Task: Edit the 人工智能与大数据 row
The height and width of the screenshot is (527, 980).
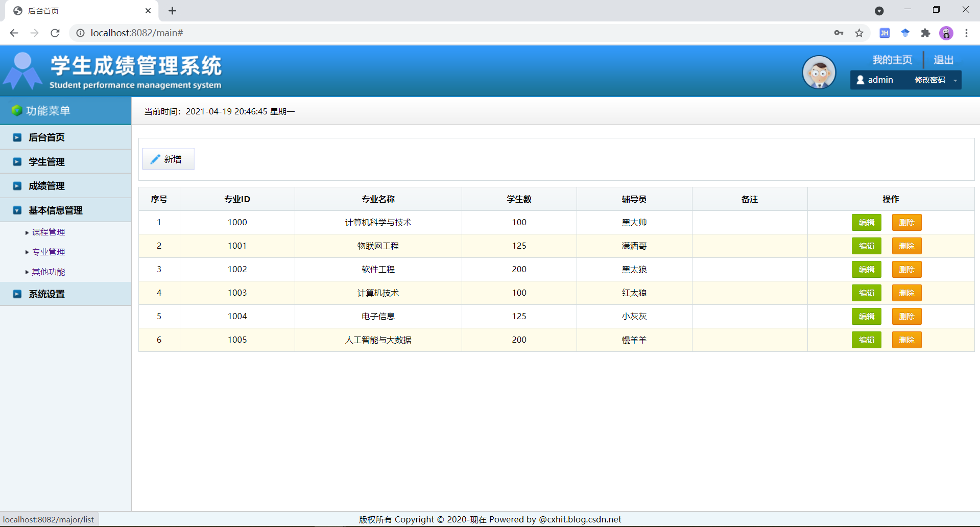Action: (x=867, y=340)
